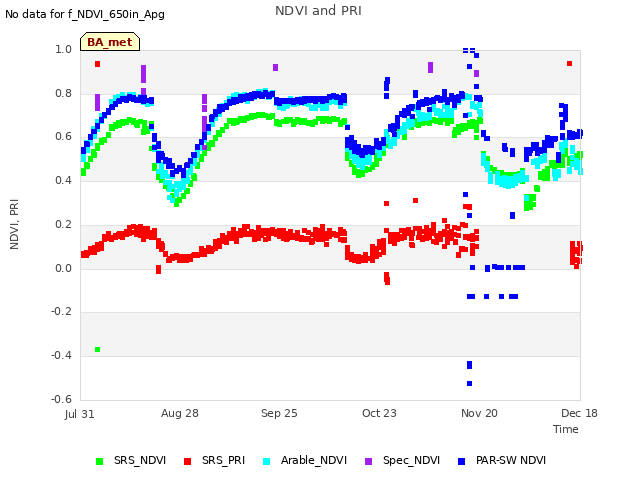This screenshot has height=480, width=640.
Task: Click the 'Time' x-axis title
Action: 566,429
